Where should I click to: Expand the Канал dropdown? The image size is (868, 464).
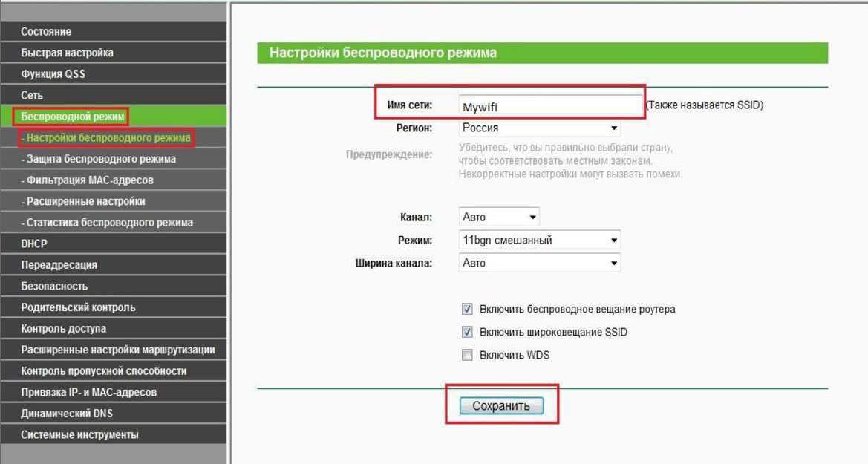499,218
